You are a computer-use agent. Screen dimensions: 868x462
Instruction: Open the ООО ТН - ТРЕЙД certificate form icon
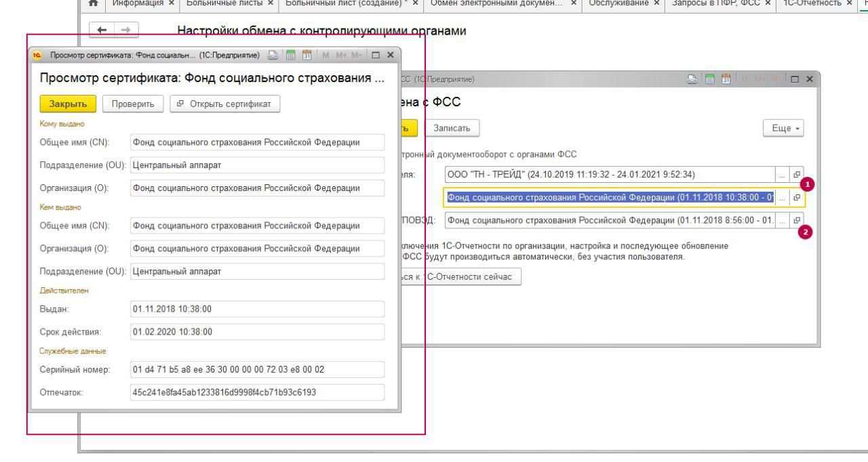coord(797,174)
